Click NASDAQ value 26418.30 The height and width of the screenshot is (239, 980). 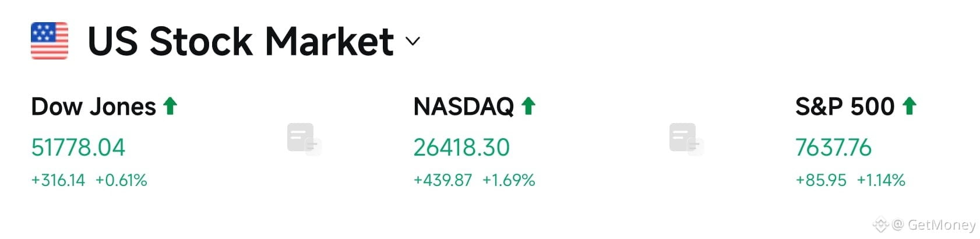click(x=461, y=147)
